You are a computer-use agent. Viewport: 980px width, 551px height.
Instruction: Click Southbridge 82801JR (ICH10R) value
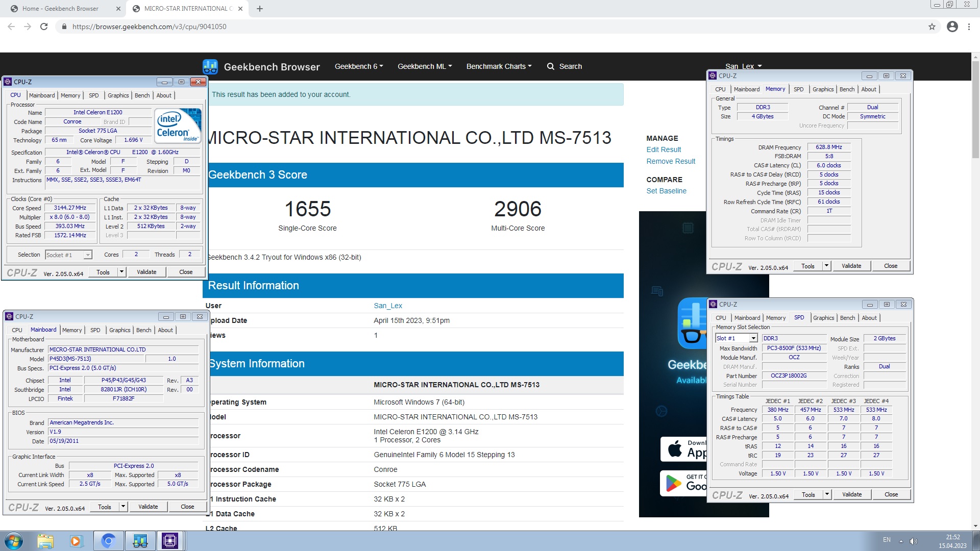tap(124, 389)
